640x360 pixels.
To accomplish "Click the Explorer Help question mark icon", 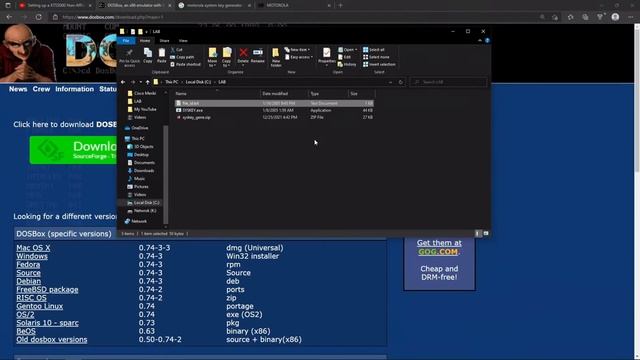I will tap(487, 40).
